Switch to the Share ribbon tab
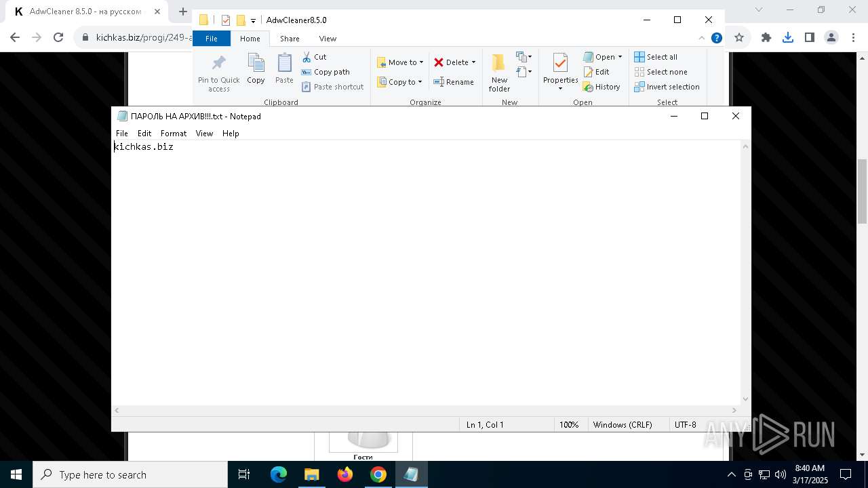 (x=290, y=39)
